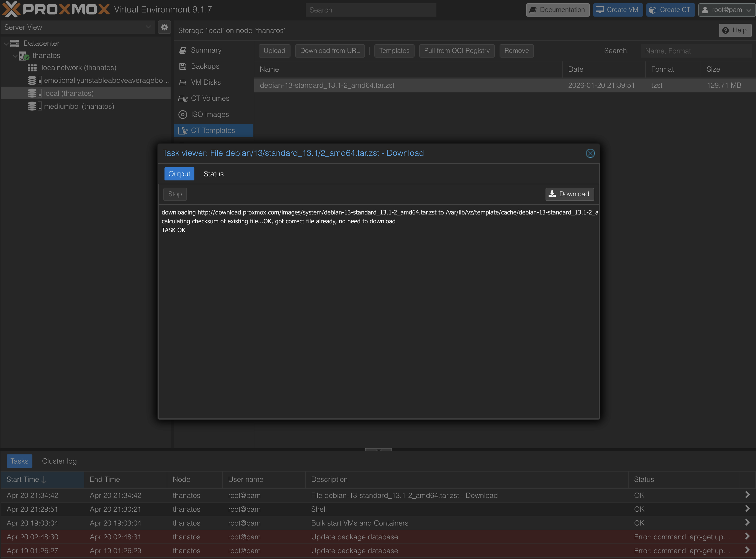The height and width of the screenshot is (559, 756).
Task: Click the Templates button
Action: (x=394, y=51)
